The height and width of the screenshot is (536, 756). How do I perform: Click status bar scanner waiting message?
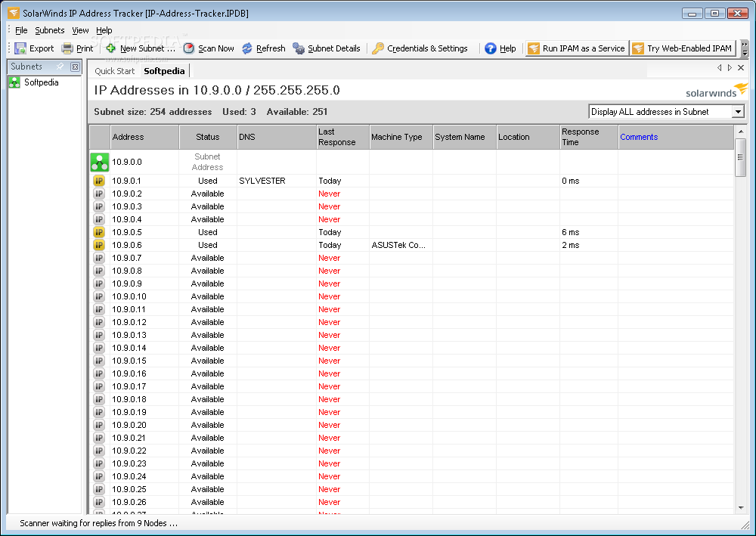coord(98,523)
